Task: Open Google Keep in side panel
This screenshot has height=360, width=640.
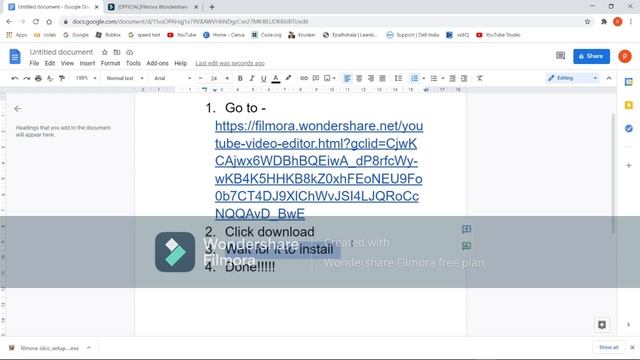Action: (629, 105)
